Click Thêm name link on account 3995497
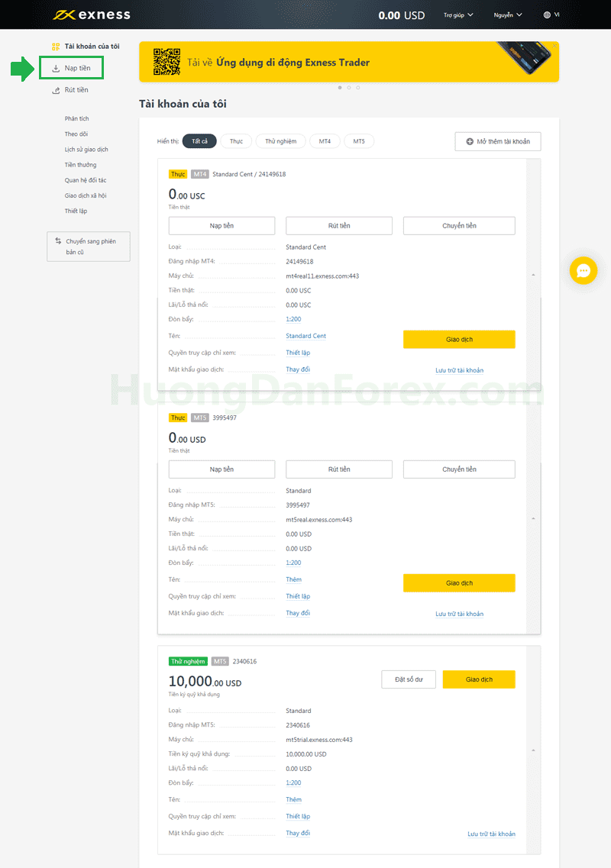This screenshot has height=868, width=611. tap(293, 579)
